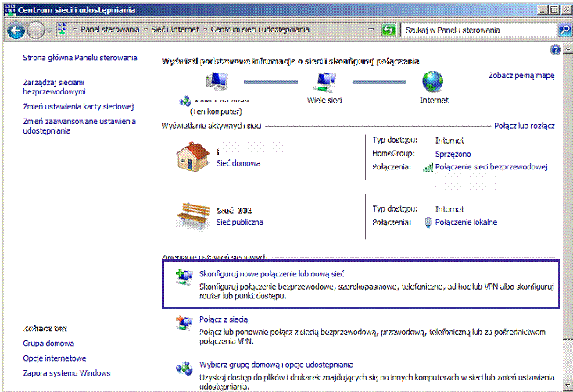Click the local connection plug icon
Screen dimensions: 573x392
tap(428, 223)
